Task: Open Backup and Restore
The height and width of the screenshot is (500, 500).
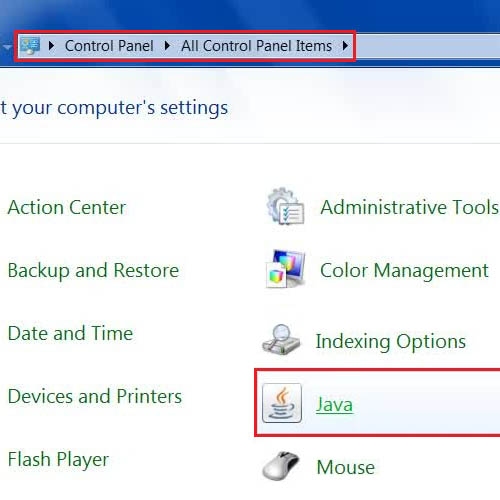Action: pos(93,270)
